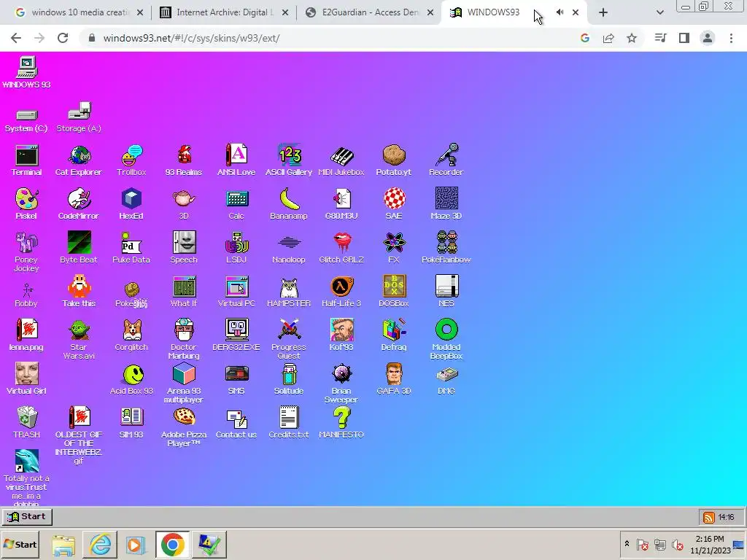Open the System (C:) drive
The width and height of the screenshot is (747, 560).
[x=27, y=121]
